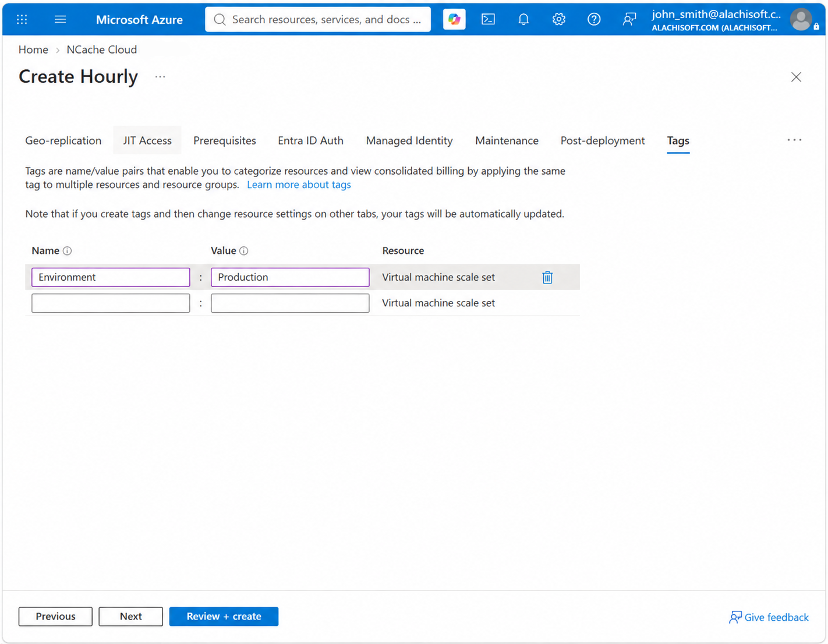This screenshot has width=828, height=644.
Task: Click the header feedback person icon
Action: 629,19
